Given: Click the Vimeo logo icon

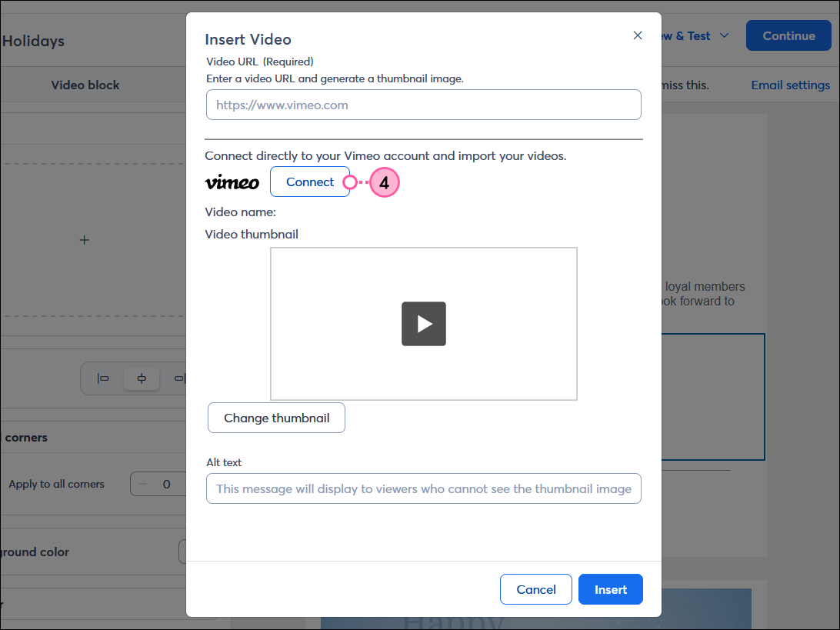Looking at the screenshot, I should click(232, 182).
